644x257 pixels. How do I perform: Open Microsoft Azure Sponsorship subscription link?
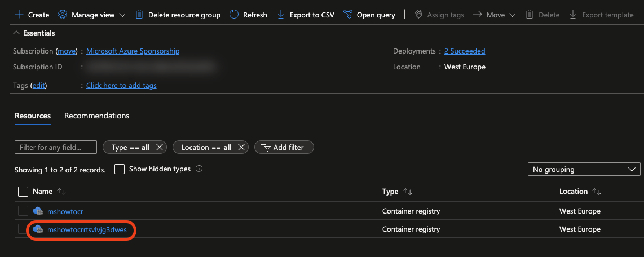coord(133,51)
